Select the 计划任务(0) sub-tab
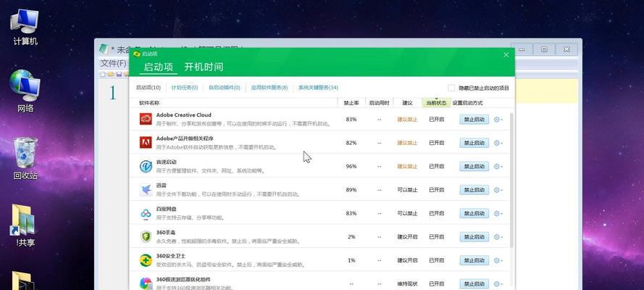Image resolution: width=644 pixels, height=290 pixels. click(x=185, y=88)
